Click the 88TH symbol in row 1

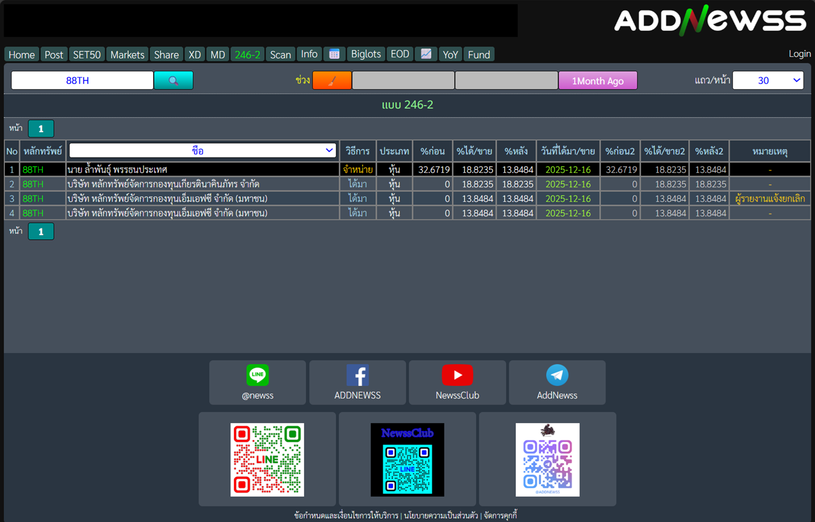click(33, 170)
